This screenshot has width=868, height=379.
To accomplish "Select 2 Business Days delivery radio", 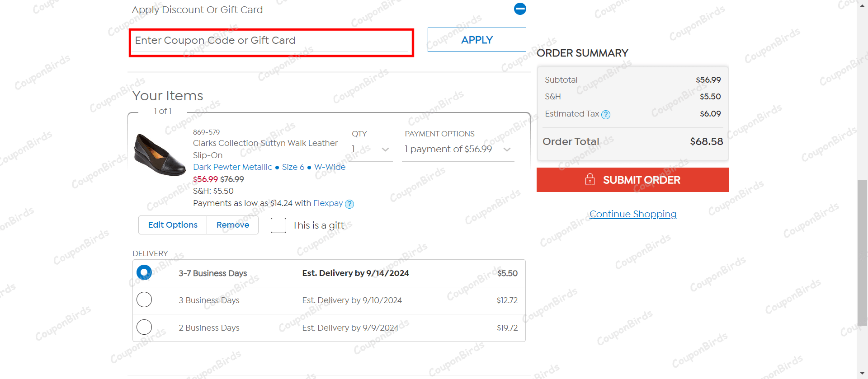I will (144, 327).
